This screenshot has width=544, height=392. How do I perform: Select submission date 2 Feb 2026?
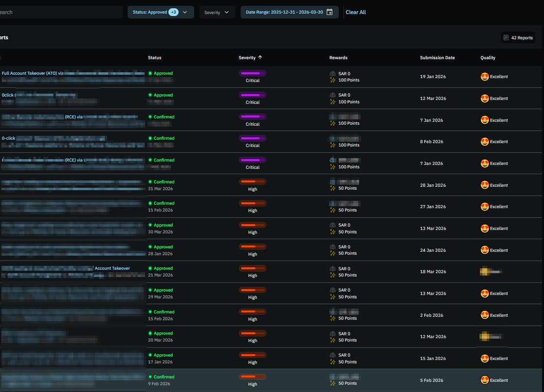431,315
